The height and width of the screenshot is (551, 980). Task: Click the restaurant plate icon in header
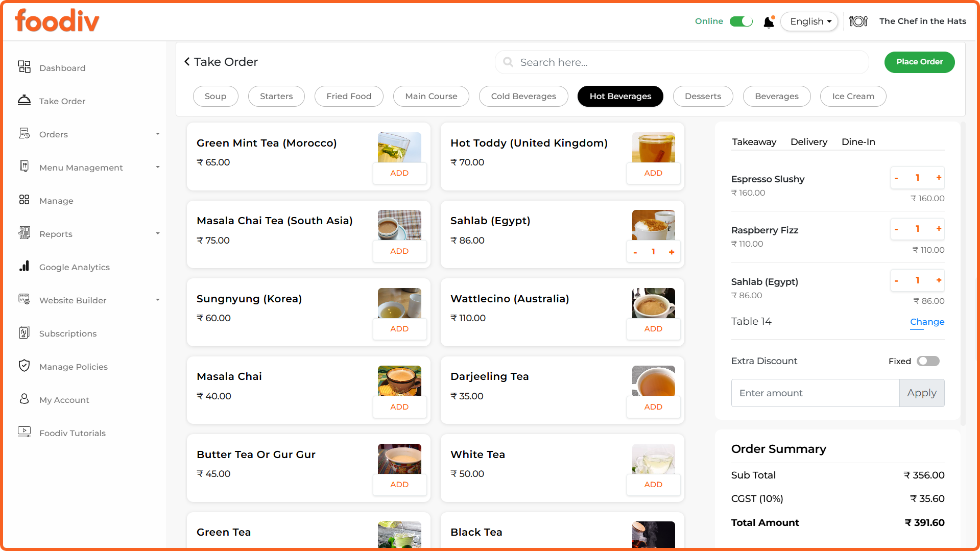pos(858,21)
